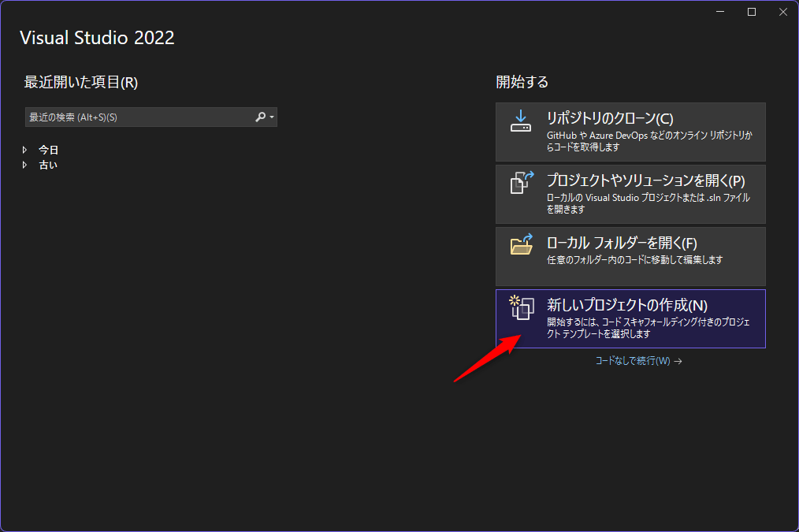Expand the 今日 group

pos(24,150)
